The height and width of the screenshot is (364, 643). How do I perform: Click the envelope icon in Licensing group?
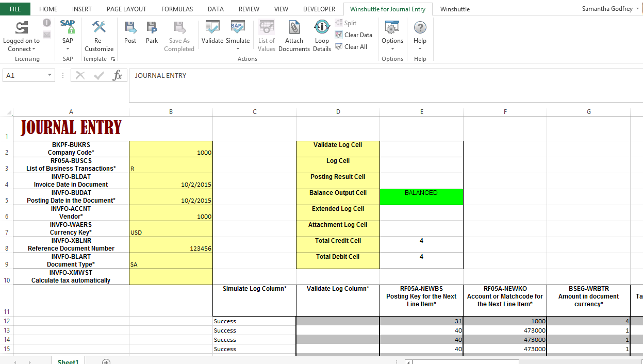[x=47, y=35]
